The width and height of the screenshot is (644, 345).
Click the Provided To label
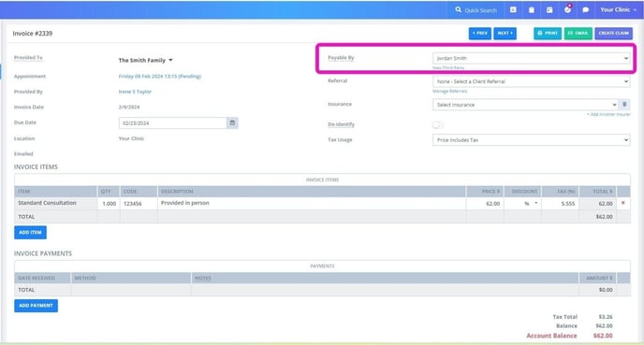pos(28,57)
